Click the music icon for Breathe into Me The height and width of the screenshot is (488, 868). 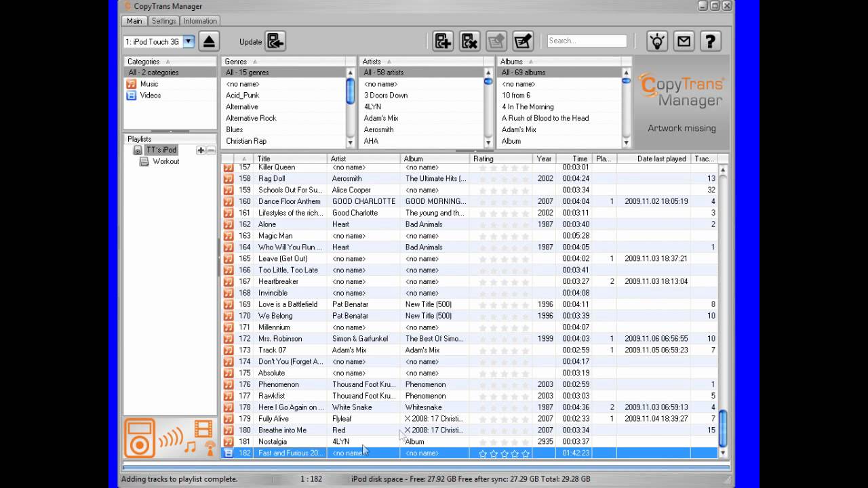point(229,430)
